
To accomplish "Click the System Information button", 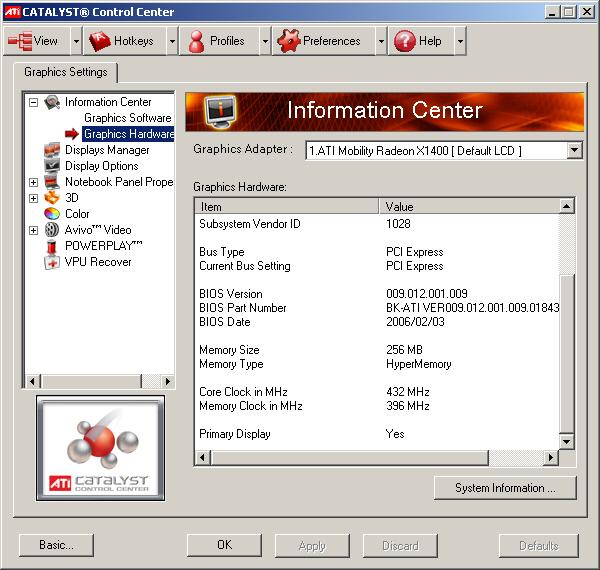I will click(505, 488).
